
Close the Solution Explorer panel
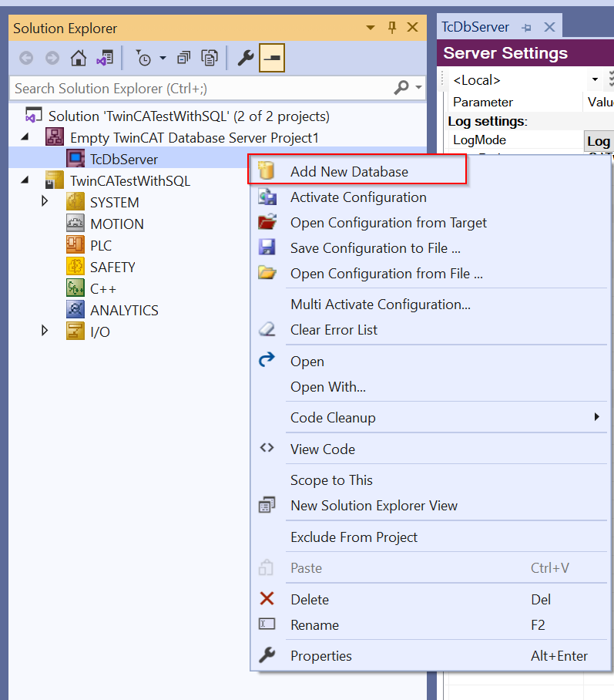(x=413, y=27)
